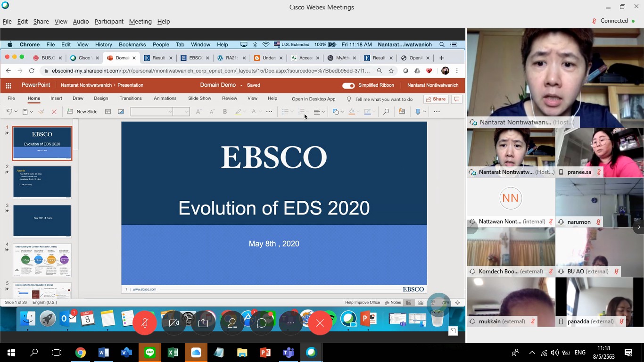The height and width of the screenshot is (362, 644).
Task: Switch to the Transitions ribbon tab
Action: click(131, 99)
